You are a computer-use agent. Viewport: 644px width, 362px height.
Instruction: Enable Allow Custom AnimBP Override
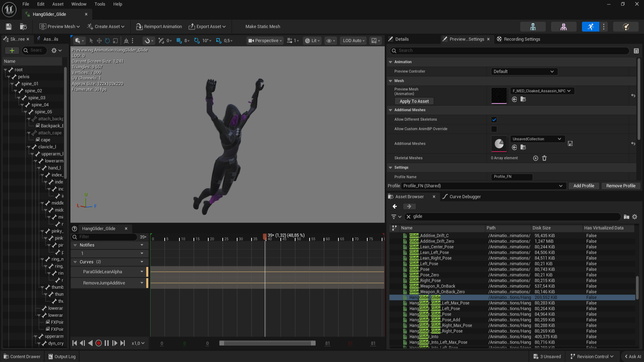494,129
